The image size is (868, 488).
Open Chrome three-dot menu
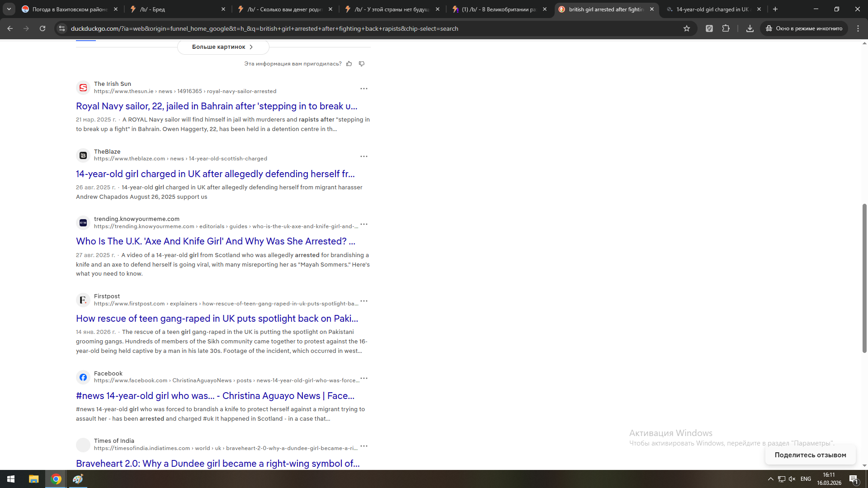click(x=858, y=28)
